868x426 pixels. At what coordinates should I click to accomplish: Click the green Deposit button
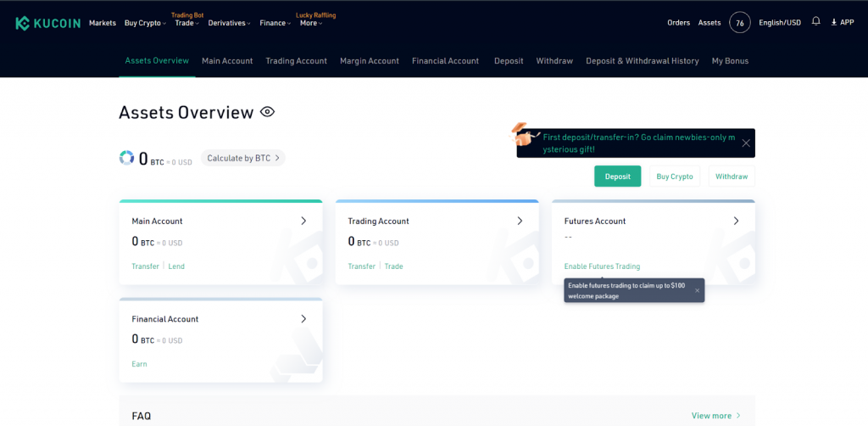617,177
